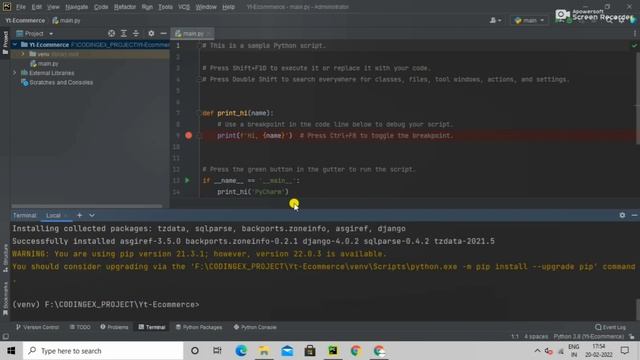Open terminal panel gear settings
Screen dimensions: 640x360
pyautogui.click(x=622, y=215)
